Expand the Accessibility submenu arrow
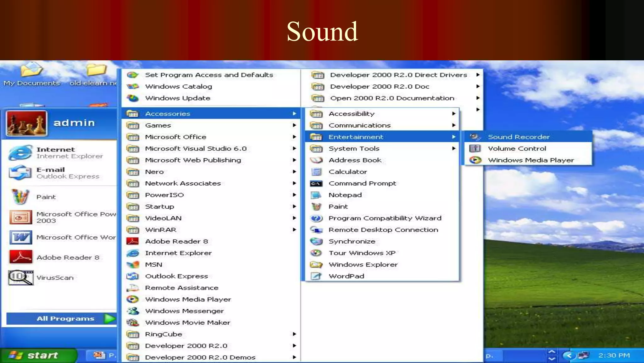644x363 pixels. tap(454, 113)
